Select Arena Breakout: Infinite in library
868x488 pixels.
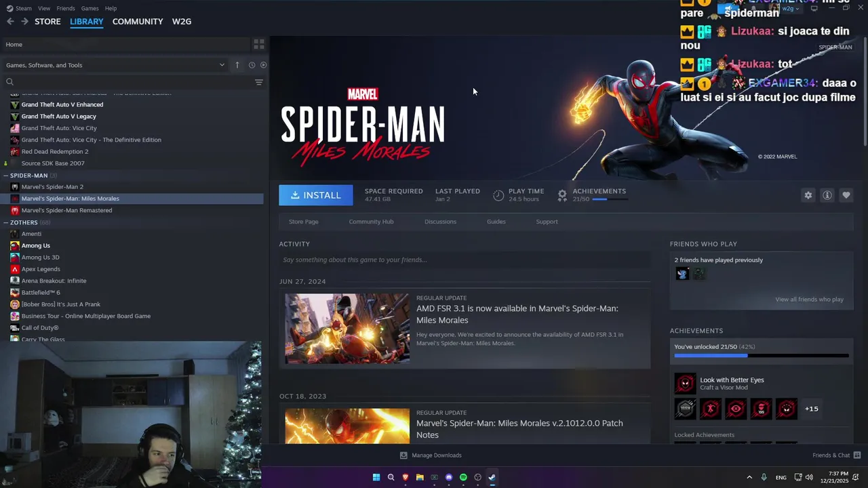(x=54, y=281)
